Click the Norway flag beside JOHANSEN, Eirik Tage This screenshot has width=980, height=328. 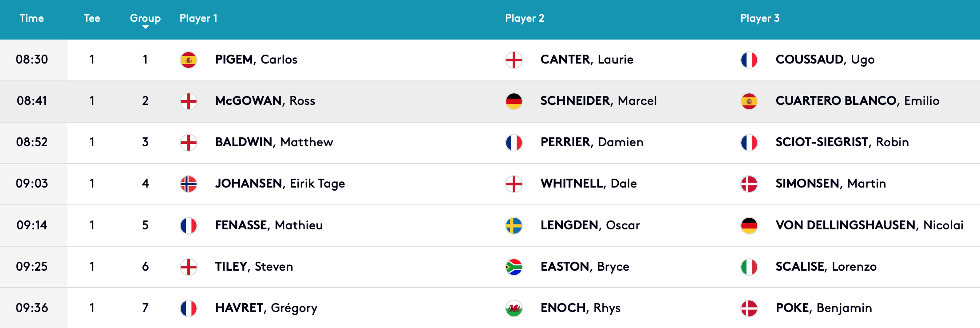coord(189,184)
